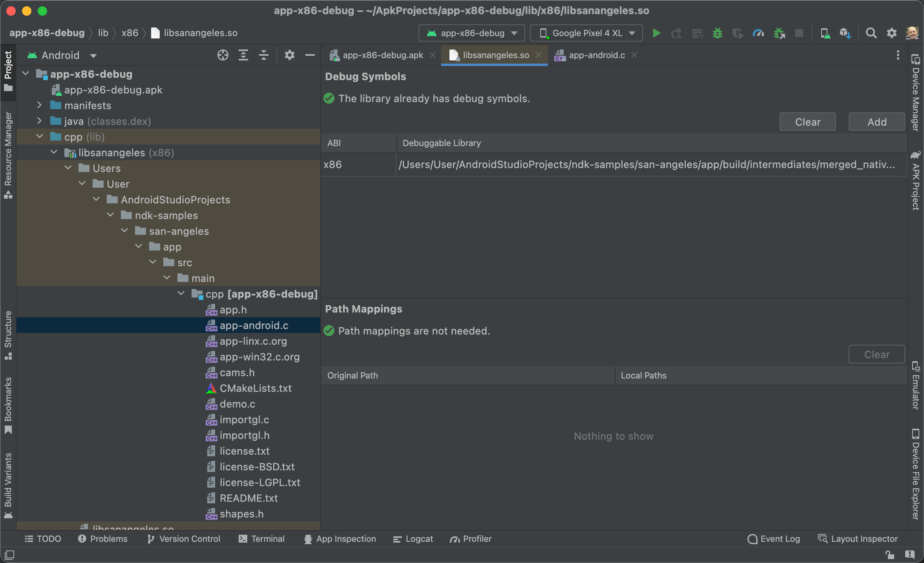Click the Clear button under Debug Symbols
The image size is (924, 563).
(809, 122)
